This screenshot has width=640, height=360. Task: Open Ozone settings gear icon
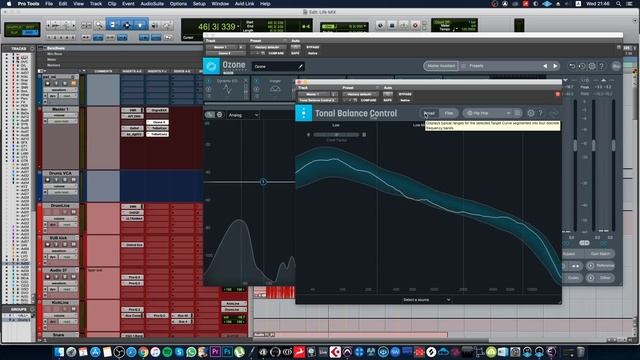(592, 66)
